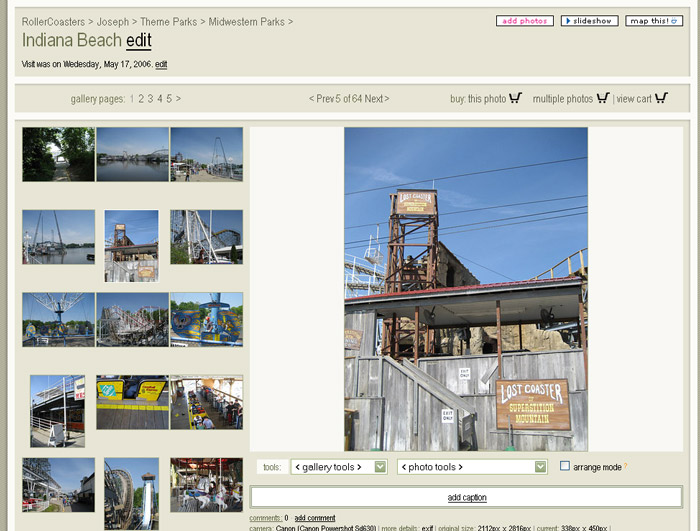Go to gallery page 5
700x531 pixels.
point(169,99)
